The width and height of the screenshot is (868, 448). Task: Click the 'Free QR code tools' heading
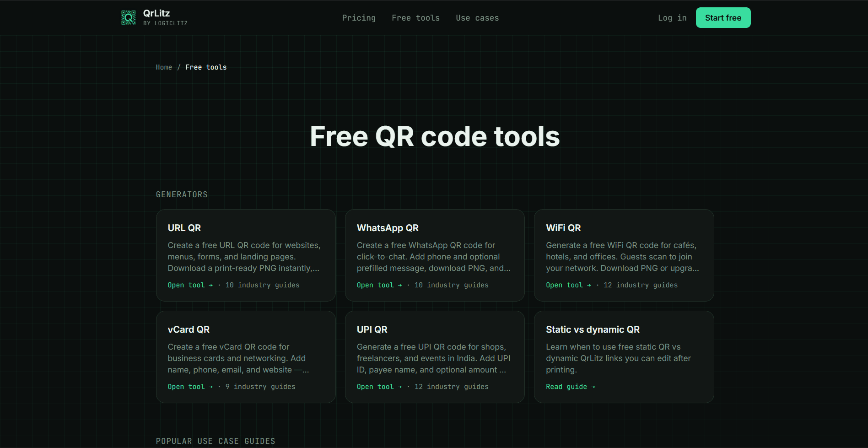click(x=435, y=136)
